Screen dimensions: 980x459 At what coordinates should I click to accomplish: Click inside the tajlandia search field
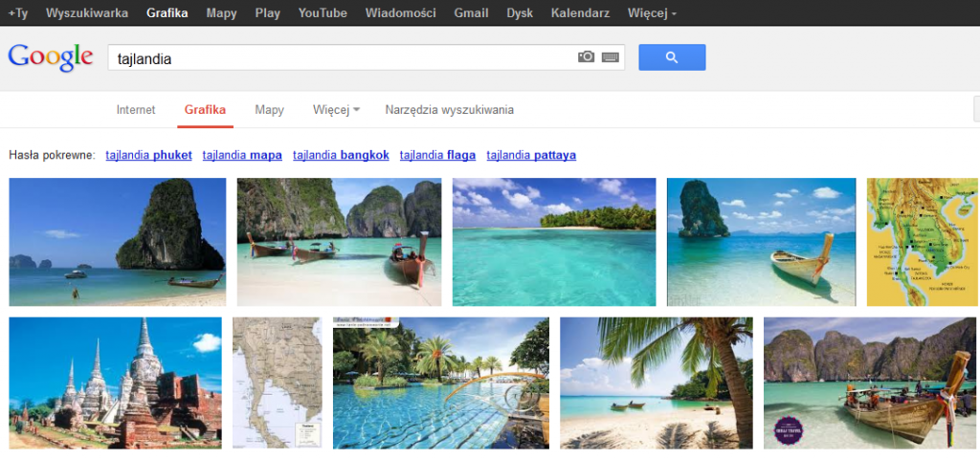pos(335,57)
